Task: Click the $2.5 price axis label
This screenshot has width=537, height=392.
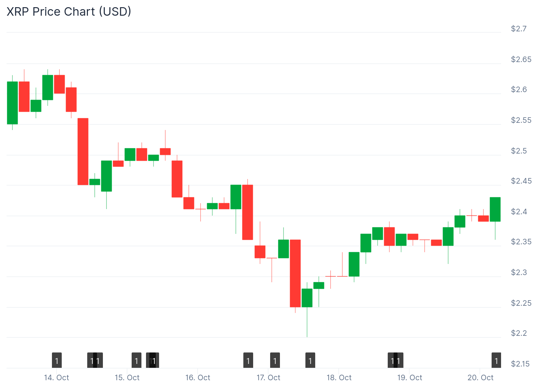Action: click(x=519, y=151)
